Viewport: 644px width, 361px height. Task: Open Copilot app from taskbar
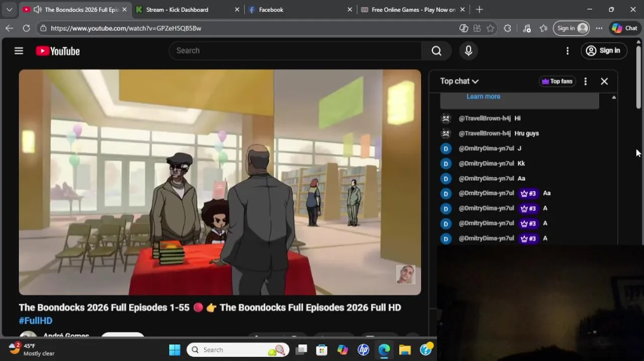click(343, 349)
